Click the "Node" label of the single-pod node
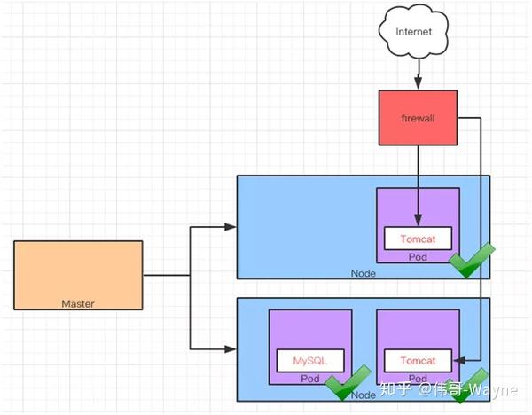532x415 pixels. 363,273
